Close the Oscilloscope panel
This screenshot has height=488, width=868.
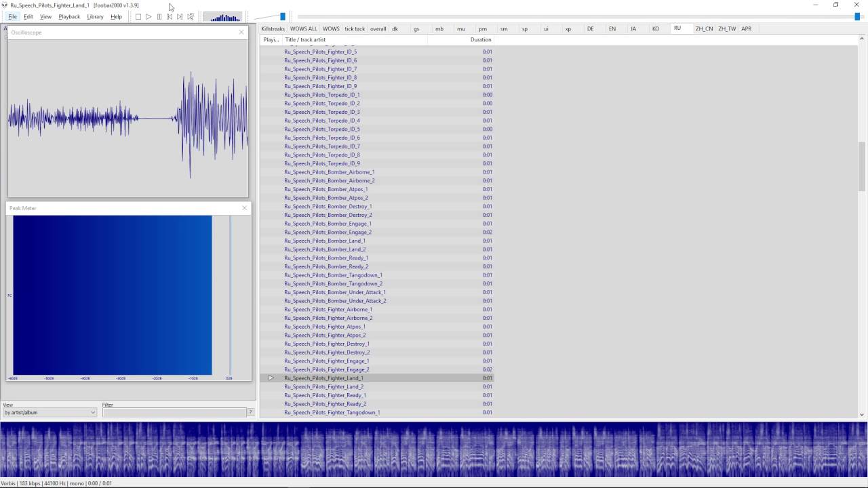point(241,33)
